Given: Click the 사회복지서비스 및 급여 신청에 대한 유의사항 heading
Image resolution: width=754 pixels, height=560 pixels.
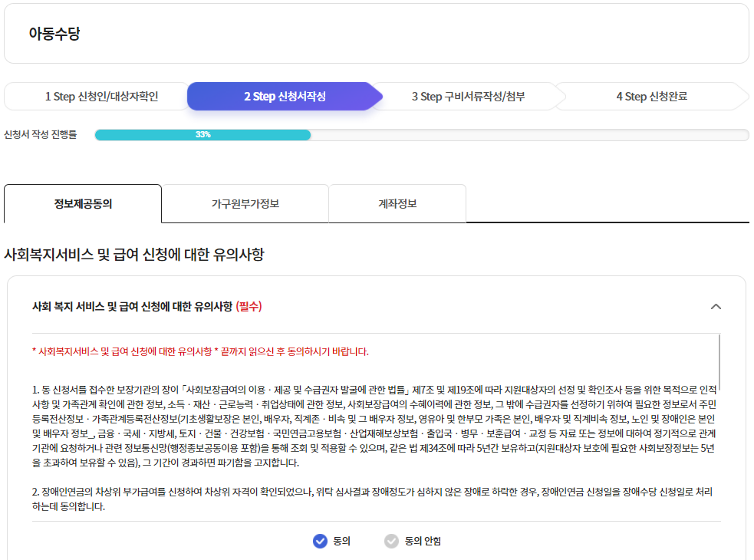Looking at the screenshot, I should (x=134, y=254).
